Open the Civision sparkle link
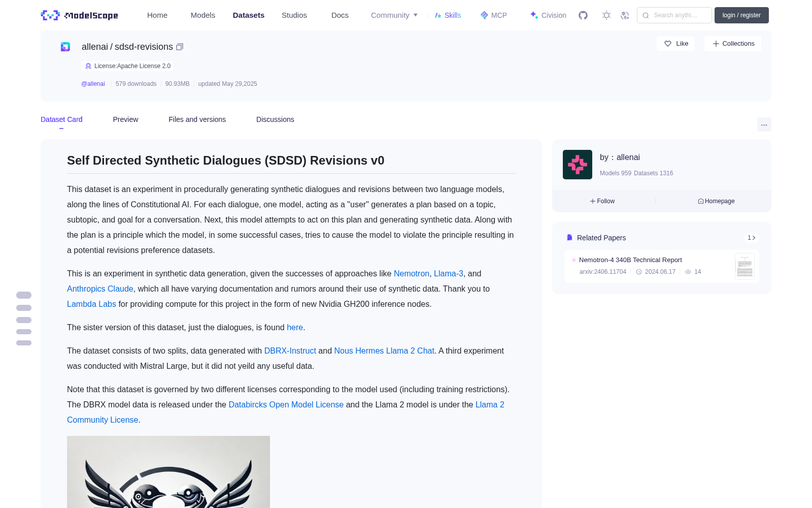The height and width of the screenshot is (508, 812). (548, 15)
